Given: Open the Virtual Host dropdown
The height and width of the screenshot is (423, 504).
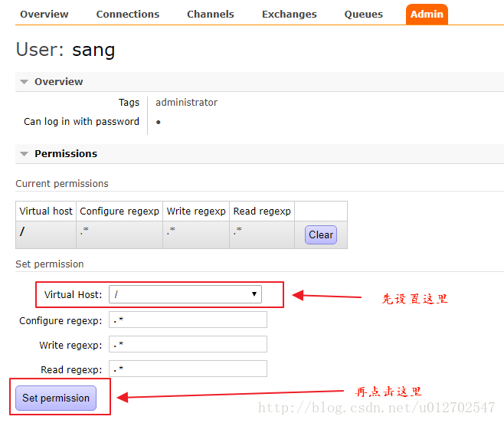Looking at the screenshot, I should (x=185, y=294).
